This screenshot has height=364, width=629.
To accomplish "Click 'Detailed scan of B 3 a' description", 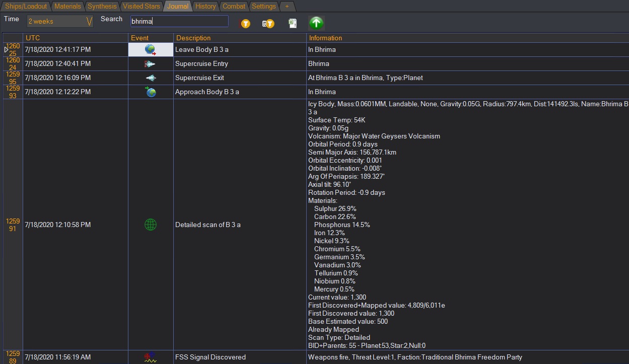I will [x=208, y=225].
